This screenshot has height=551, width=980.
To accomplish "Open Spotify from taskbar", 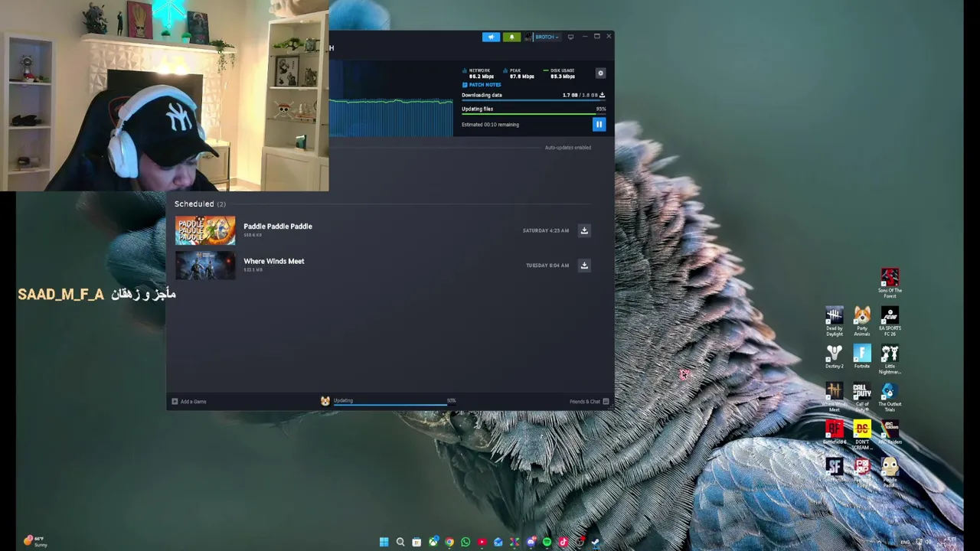I will pyautogui.click(x=547, y=542).
